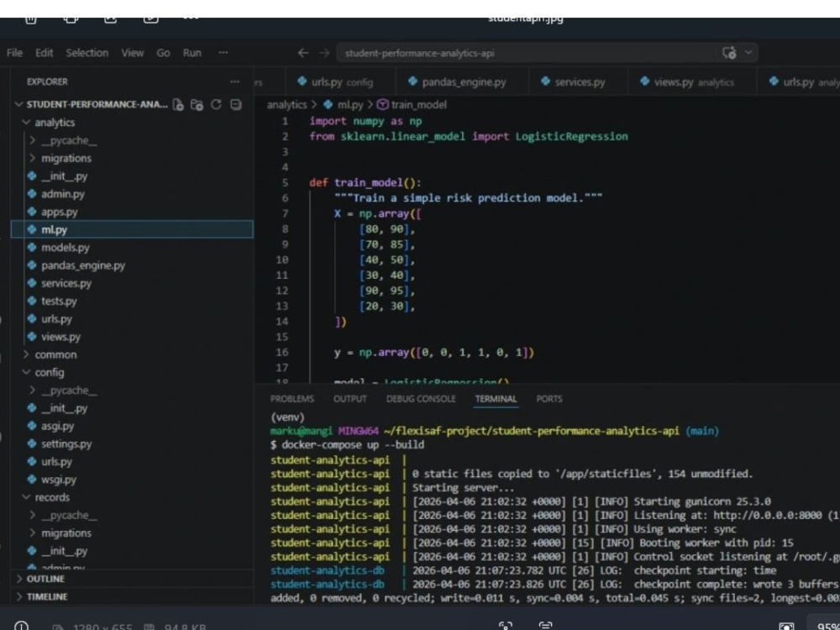Open the Selection menu

coord(87,52)
